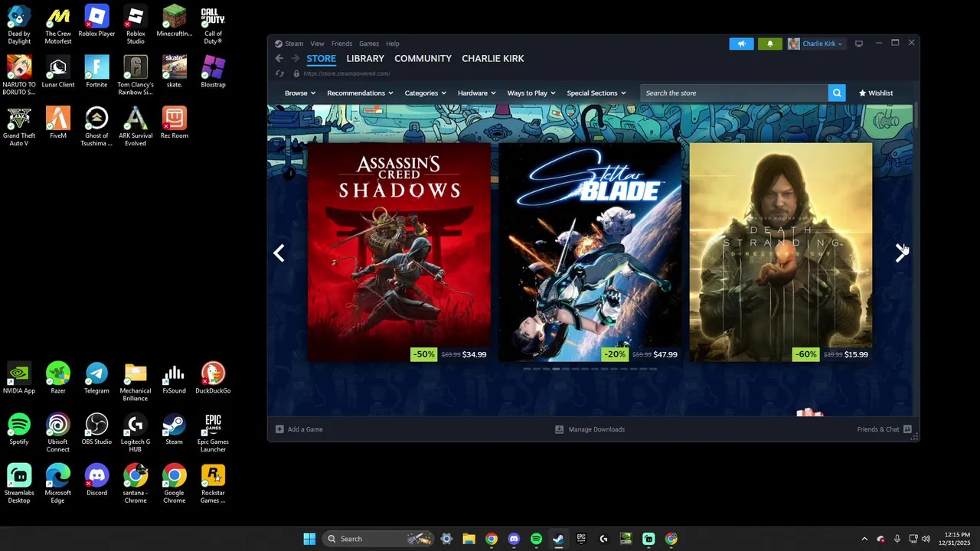The image size is (980, 551).
Task: Select Lunar Client desktop icon
Action: click(58, 72)
